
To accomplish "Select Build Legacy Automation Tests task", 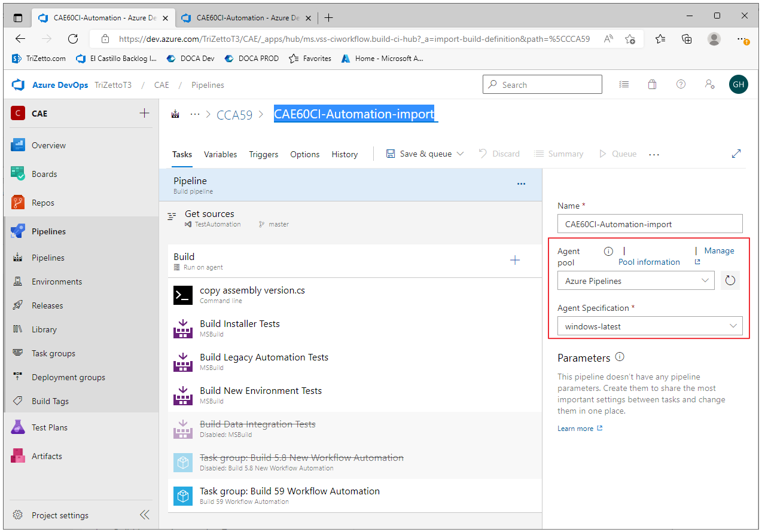I will tap(355, 362).
